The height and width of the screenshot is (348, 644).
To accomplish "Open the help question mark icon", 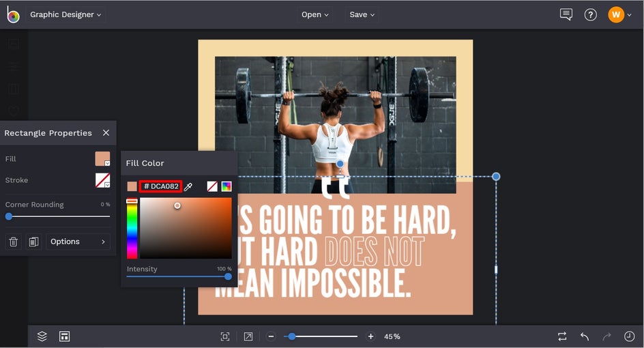I will click(591, 15).
